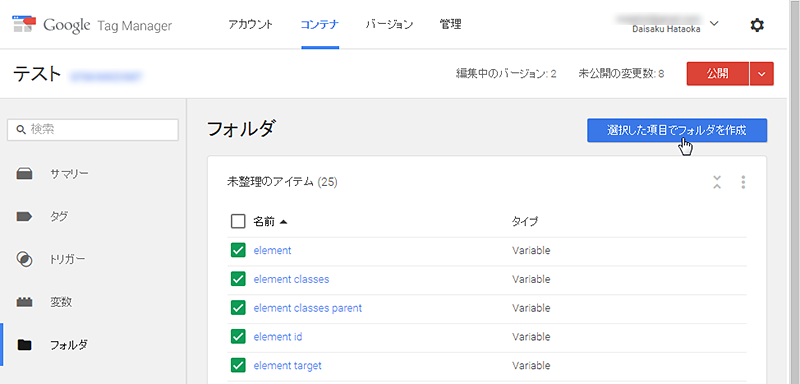Viewport: 800px width, 384px height.
Task: Open 変数 in the sidebar
Action: pyautogui.click(x=61, y=302)
